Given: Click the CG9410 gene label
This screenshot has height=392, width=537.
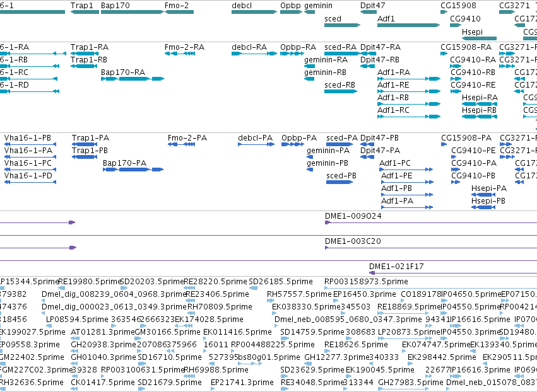Looking at the screenshot, I should [x=466, y=18].
